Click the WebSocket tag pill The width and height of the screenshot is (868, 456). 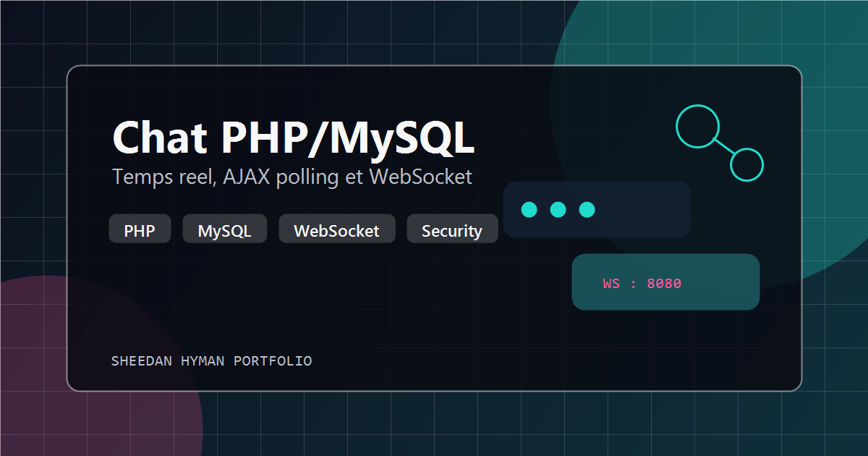(x=337, y=229)
